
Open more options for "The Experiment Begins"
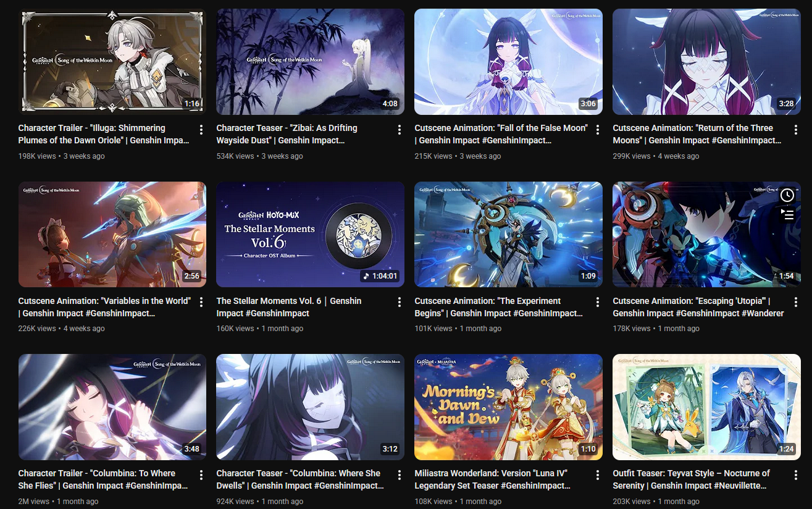click(598, 302)
